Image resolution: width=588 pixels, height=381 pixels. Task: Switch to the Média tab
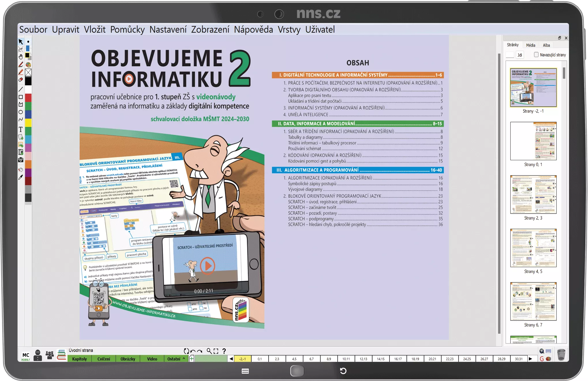(530, 45)
